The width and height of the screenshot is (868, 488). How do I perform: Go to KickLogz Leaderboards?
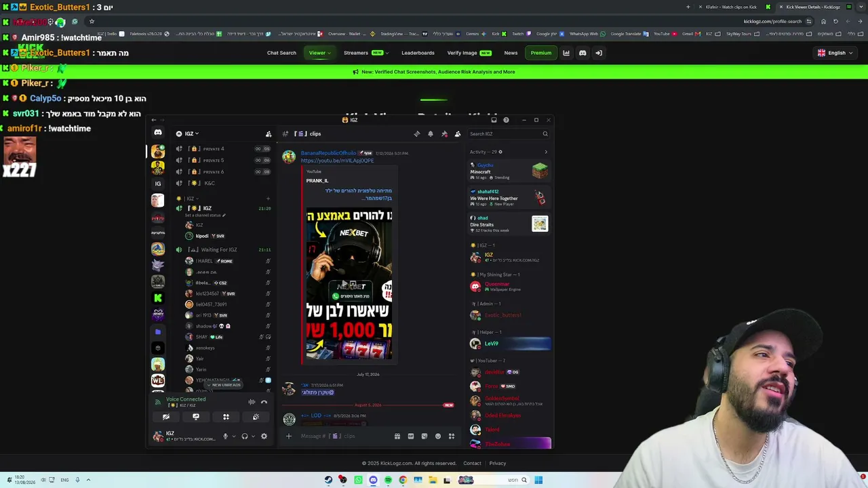tap(418, 53)
